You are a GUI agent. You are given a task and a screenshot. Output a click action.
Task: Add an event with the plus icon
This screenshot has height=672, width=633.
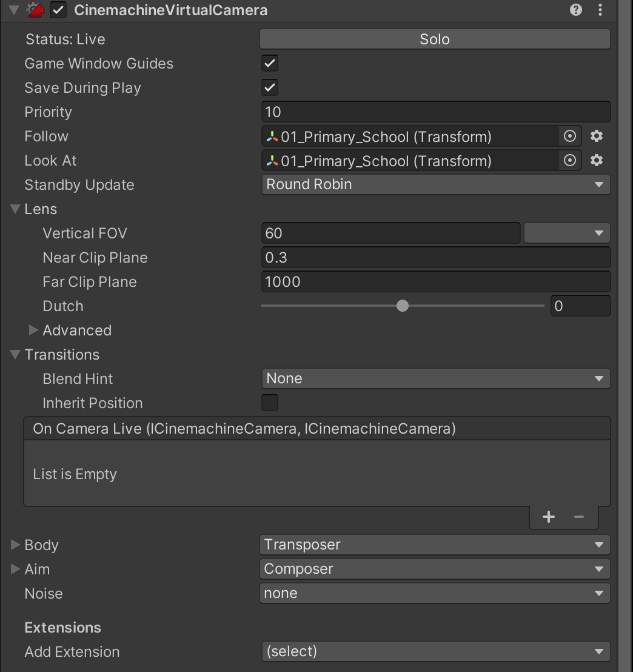549,517
